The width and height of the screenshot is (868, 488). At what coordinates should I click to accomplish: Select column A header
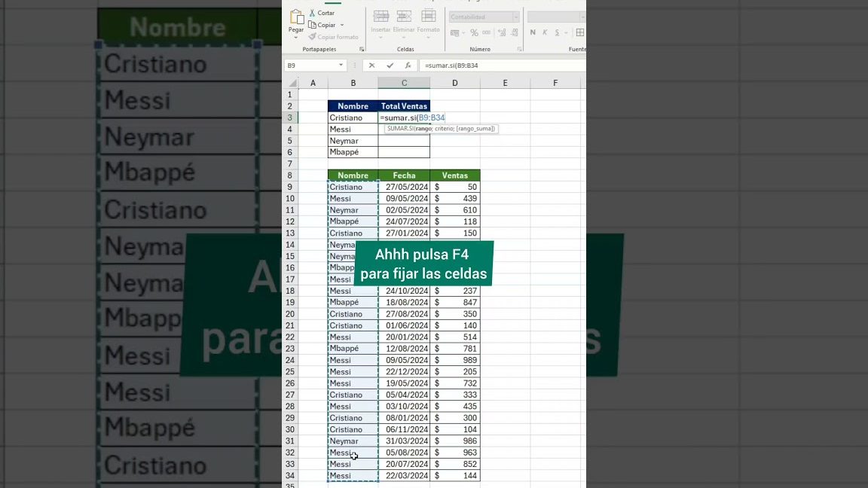(313, 83)
